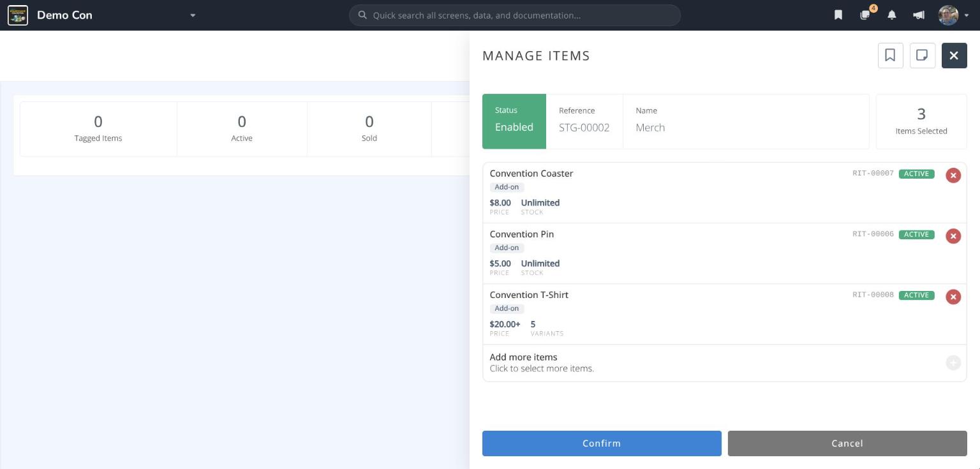
Task: Click the Add-on tag under Convention T-Shirt
Action: (507, 308)
